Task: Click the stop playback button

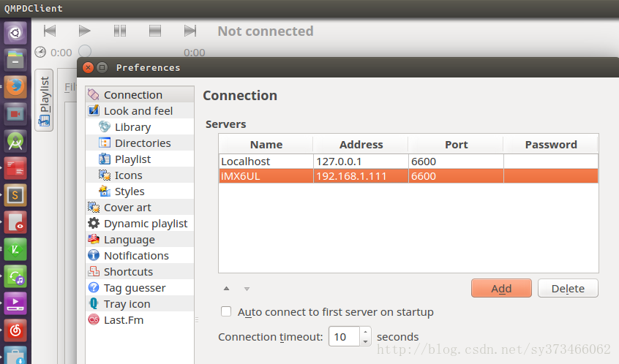Action: click(155, 31)
